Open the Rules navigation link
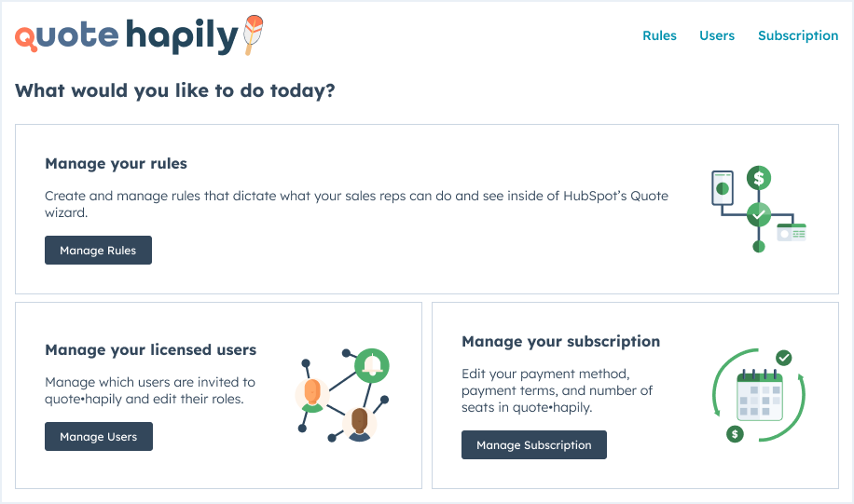 tap(659, 35)
